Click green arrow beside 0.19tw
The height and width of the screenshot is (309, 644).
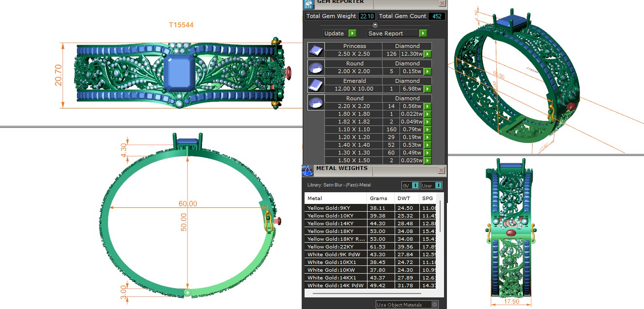pyautogui.click(x=428, y=138)
